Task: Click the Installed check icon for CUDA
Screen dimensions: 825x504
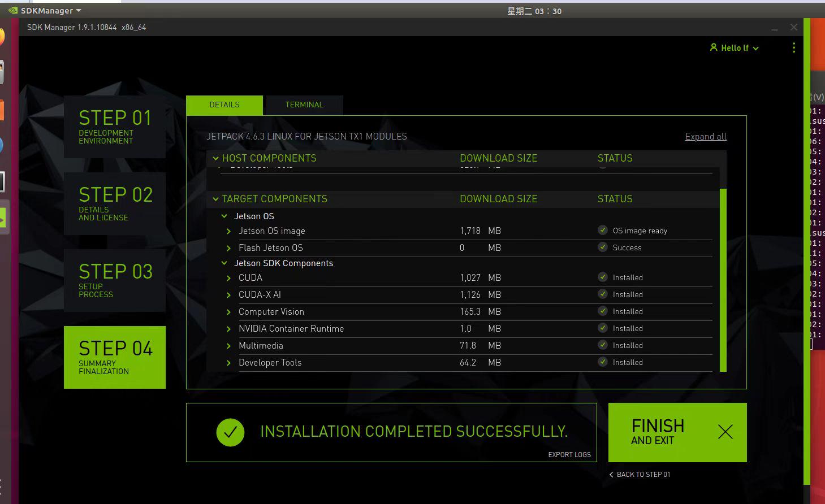Action: coord(603,277)
